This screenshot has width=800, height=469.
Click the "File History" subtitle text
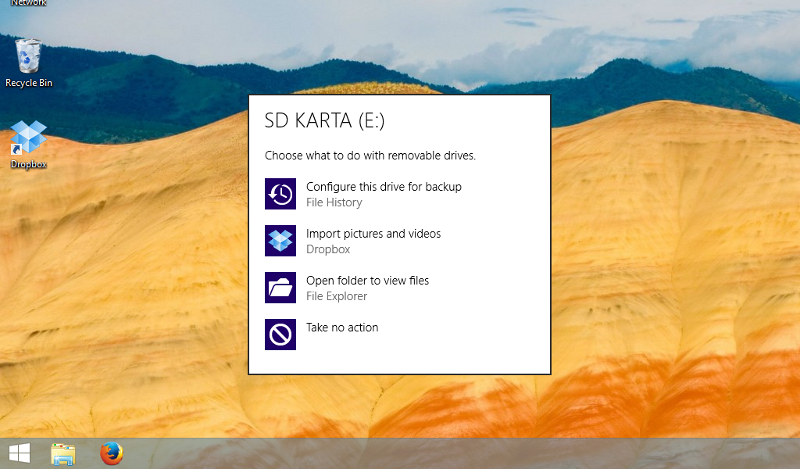tap(334, 203)
